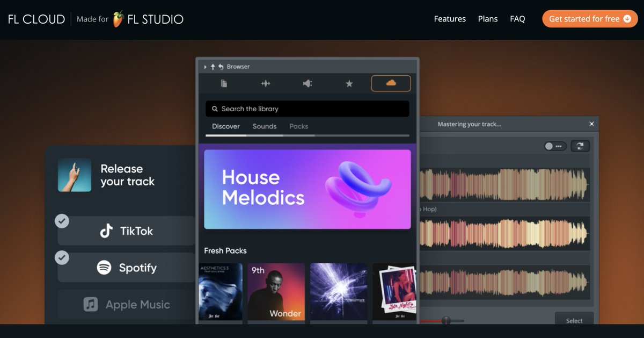The width and height of the screenshot is (644, 338).
Task: Select the orange cloud icon tab
Action: pos(391,83)
